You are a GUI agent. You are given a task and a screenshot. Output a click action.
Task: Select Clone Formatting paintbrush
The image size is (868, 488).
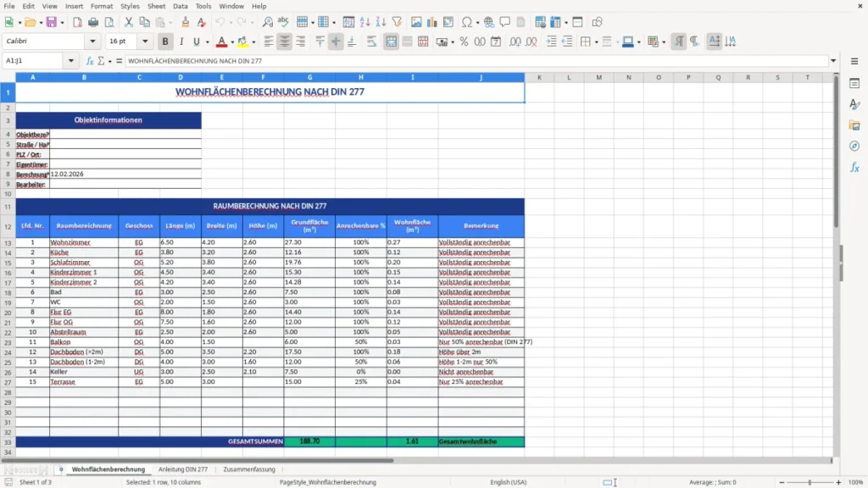(x=186, y=22)
